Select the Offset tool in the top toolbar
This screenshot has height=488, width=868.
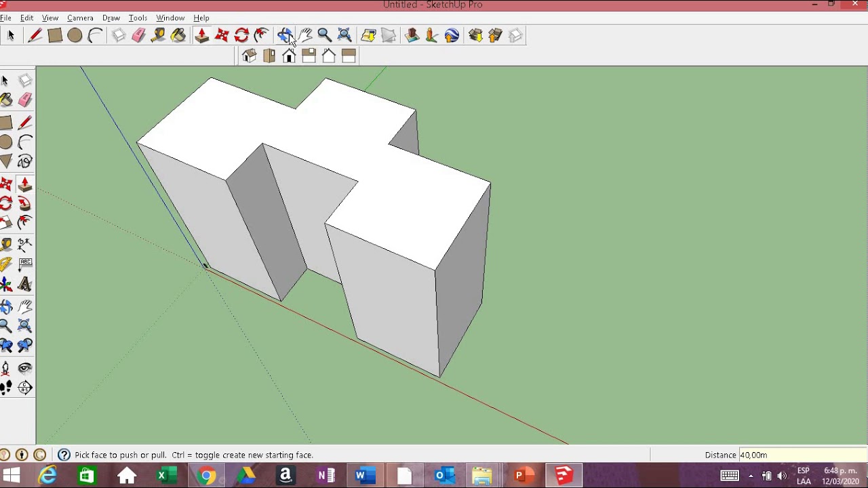point(261,35)
